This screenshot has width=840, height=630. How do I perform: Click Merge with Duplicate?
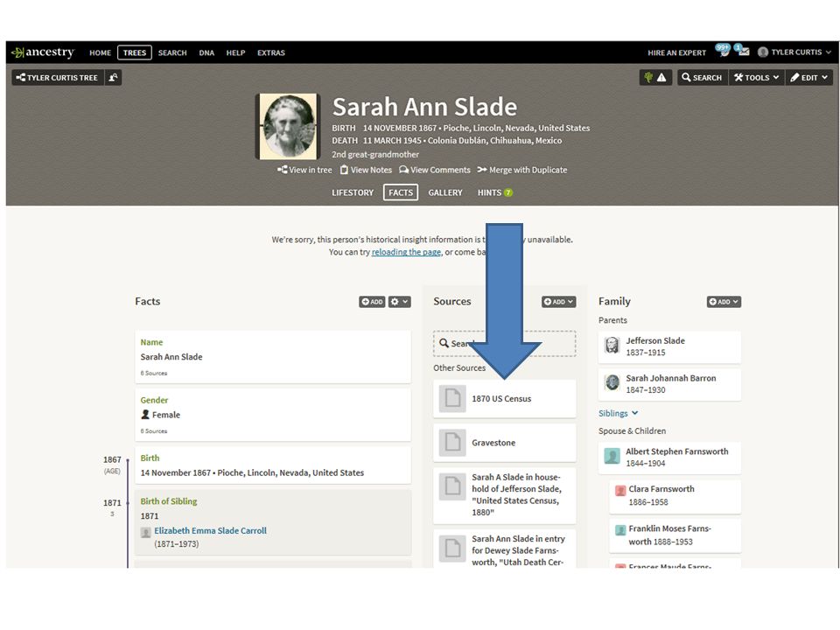521,170
